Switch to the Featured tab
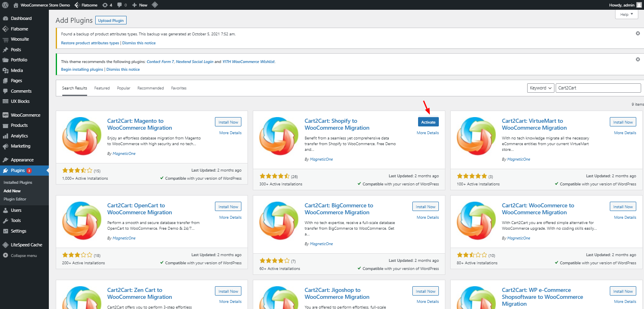The image size is (644, 309). point(102,88)
